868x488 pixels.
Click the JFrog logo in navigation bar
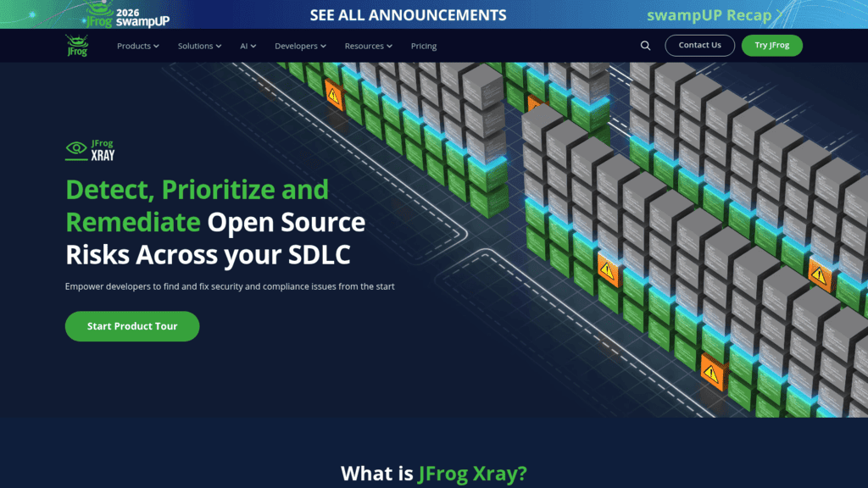click(77, 46)
